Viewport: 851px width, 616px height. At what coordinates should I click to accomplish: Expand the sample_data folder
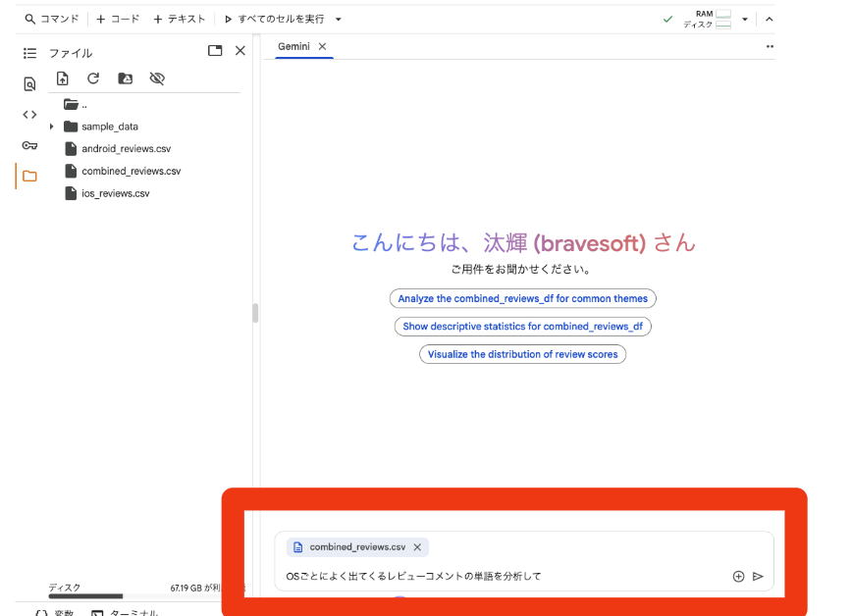[x=52, y=126]
